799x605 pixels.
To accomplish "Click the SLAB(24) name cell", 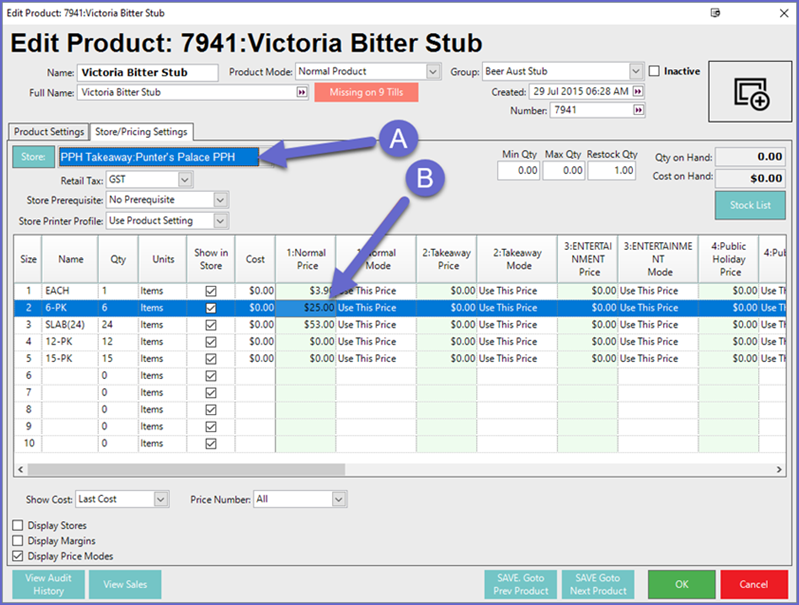I will (x=70, y=325).
